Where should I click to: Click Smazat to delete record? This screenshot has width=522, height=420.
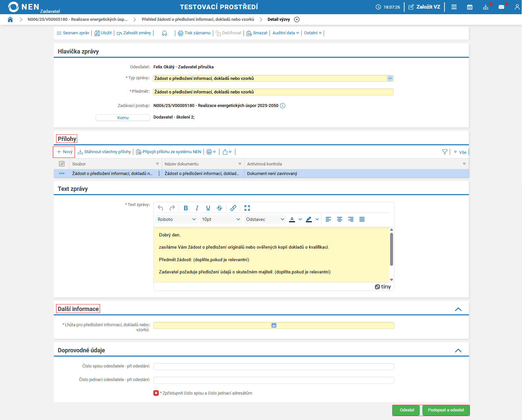257,33
